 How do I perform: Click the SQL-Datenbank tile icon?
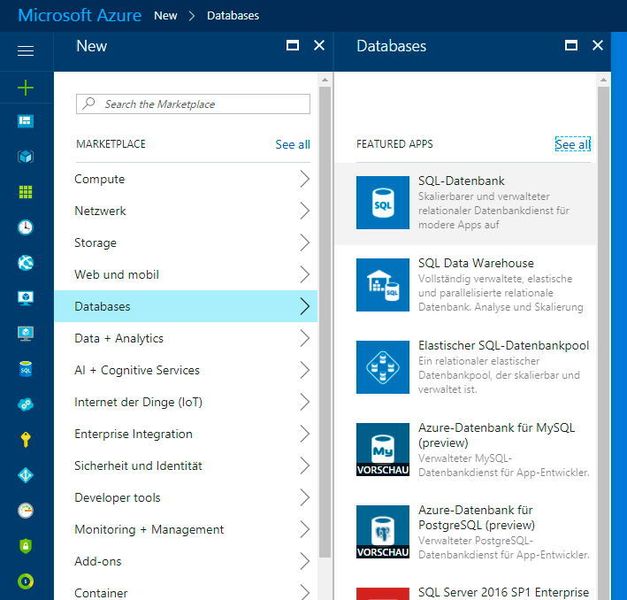tap(383, 202)
